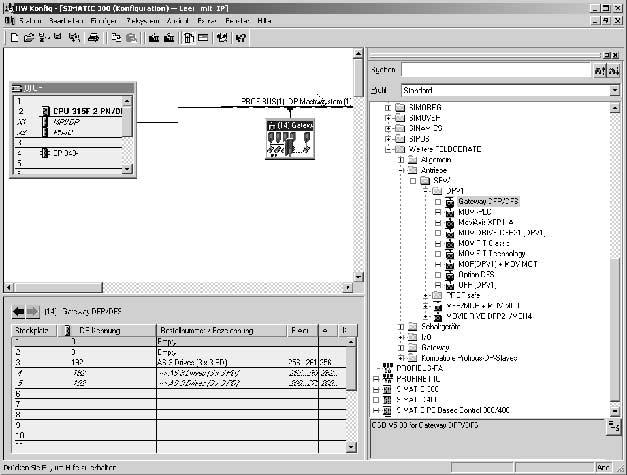Click the DP-Kennung column header
This screenshot has height=475, width=627.
(107, 330)
